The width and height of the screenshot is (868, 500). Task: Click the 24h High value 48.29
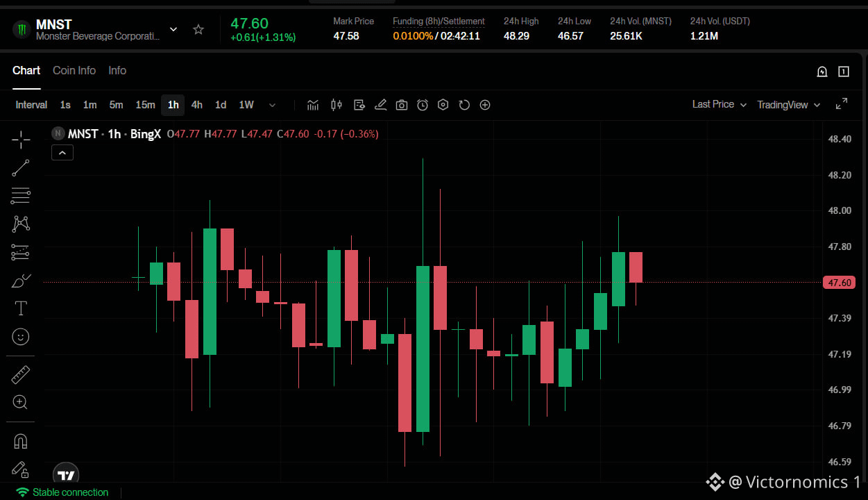tap(516, 35)
